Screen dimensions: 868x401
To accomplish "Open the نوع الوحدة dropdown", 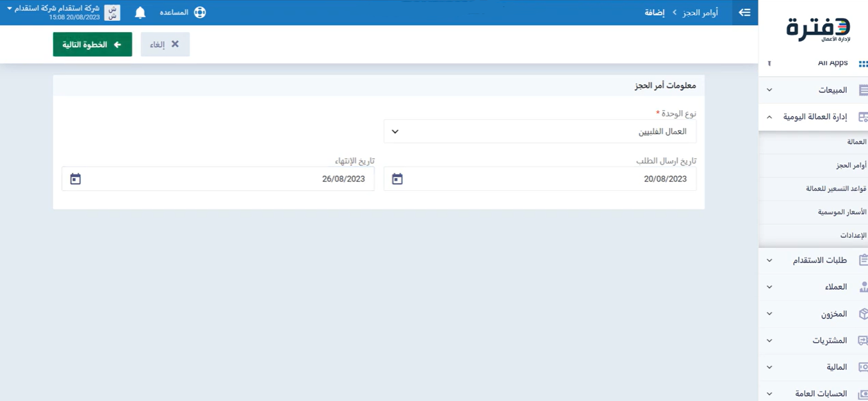I will 540,131.
